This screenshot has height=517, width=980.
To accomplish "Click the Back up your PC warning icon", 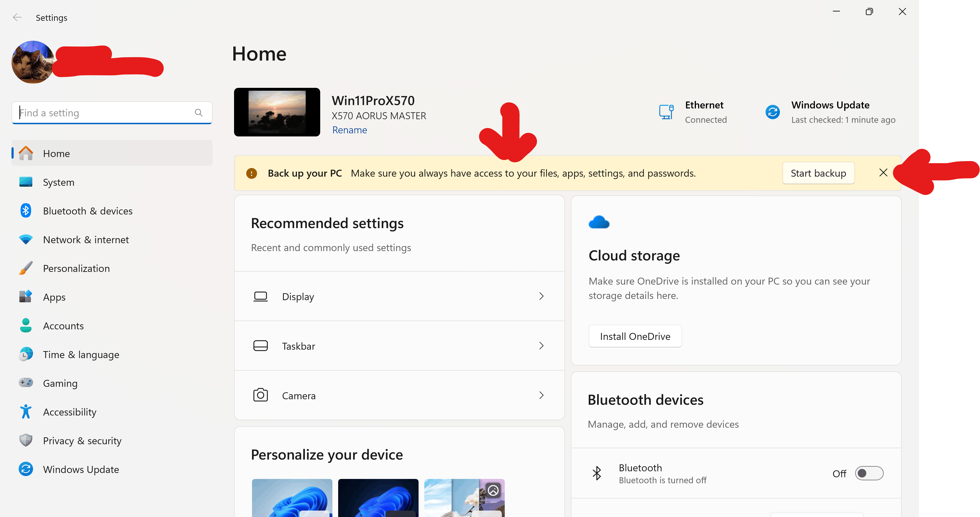I will (x=252, y=174).
